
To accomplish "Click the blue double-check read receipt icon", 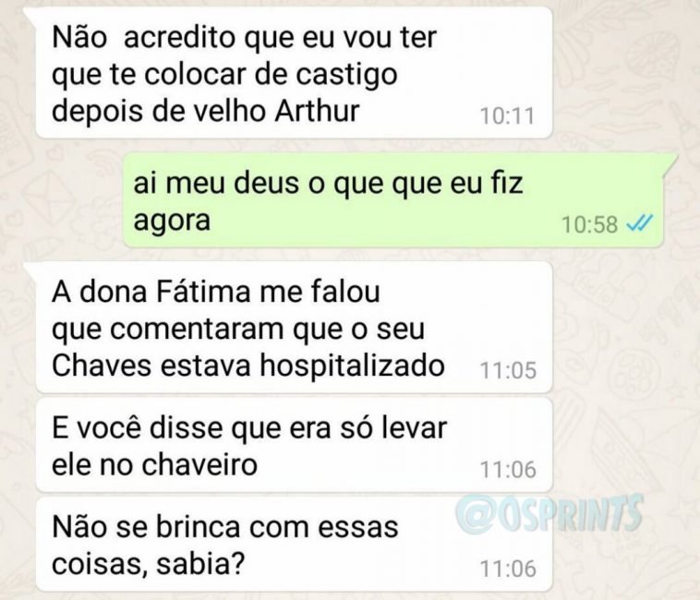I will 639,223.
